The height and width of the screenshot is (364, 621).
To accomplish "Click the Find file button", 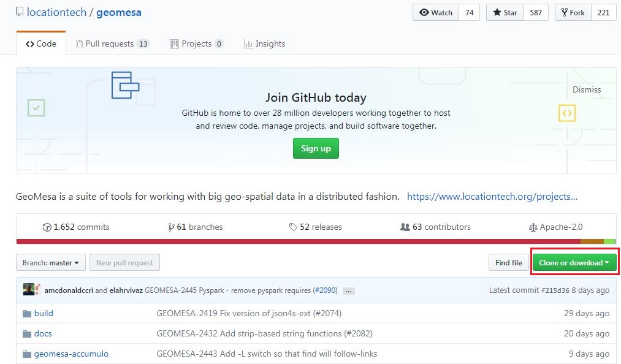I will 509,263.
